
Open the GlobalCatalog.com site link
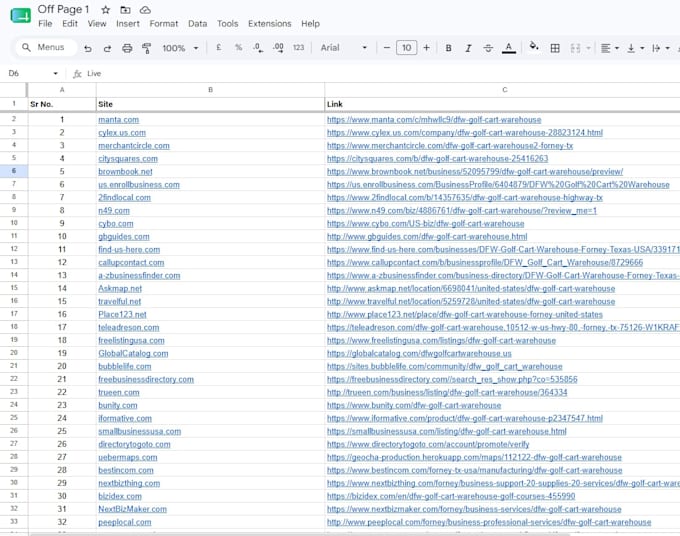tap(133, 353)
